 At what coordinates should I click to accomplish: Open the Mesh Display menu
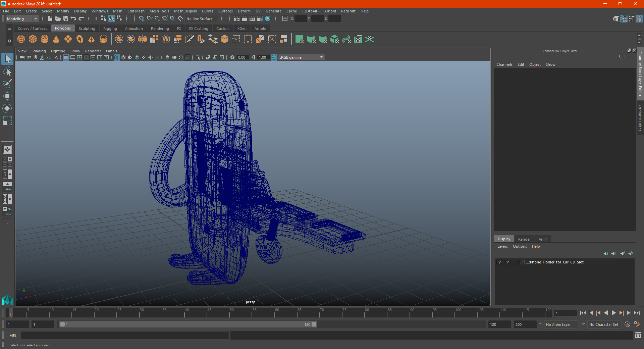click(x=185, y=11)
